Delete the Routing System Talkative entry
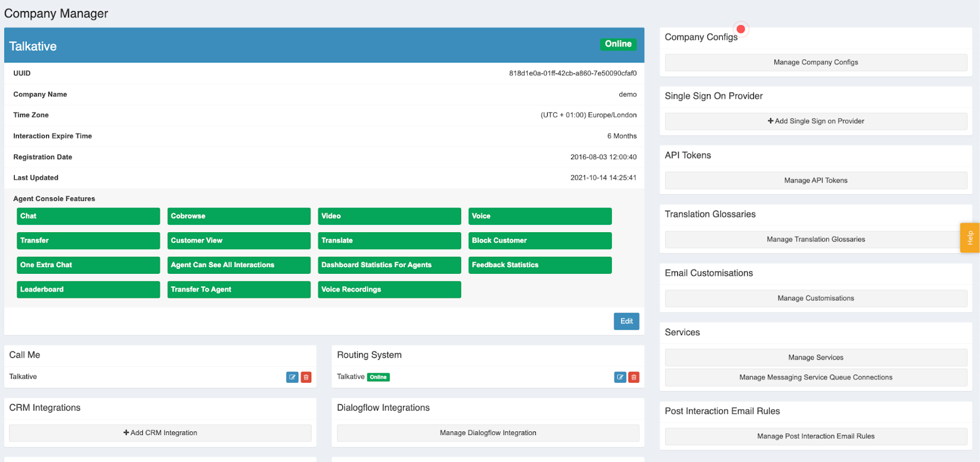The height and width of the screenshot is (462, 980). pos(634,377)
